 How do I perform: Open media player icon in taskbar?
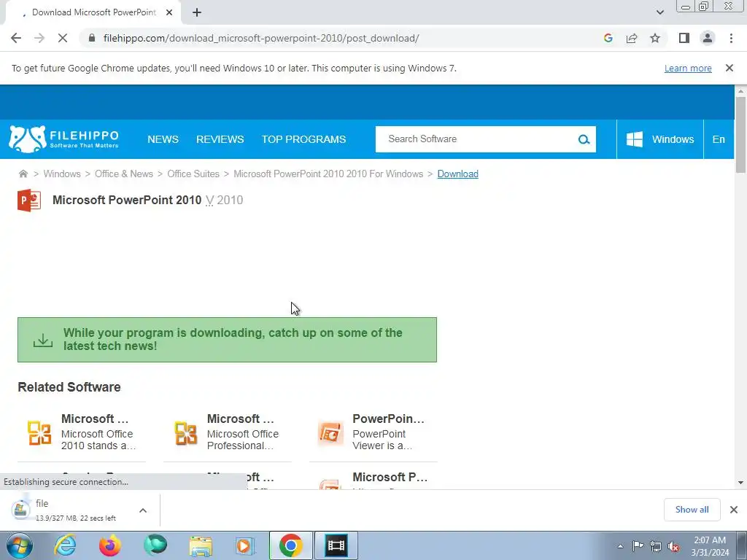[245, 545]
